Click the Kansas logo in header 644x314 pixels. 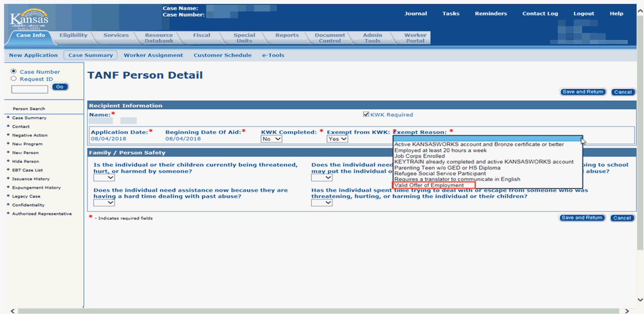pyautogui.click(x=29, y=19)
